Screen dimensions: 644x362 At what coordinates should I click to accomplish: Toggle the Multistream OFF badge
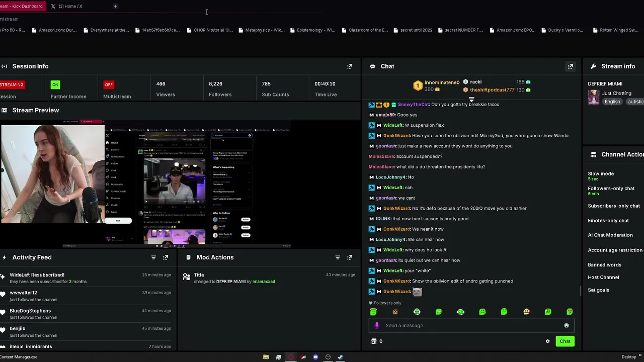click(x=109, y=84)
